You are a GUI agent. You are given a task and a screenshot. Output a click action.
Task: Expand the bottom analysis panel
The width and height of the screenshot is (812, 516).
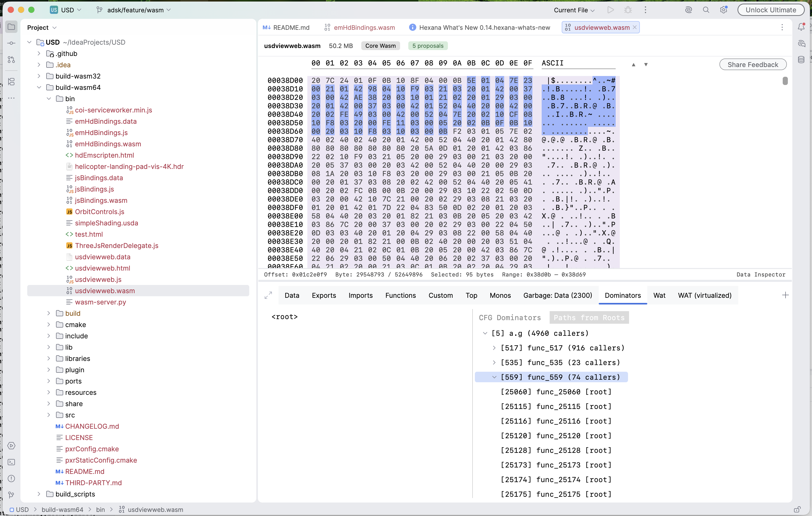[x=268, y=295]
